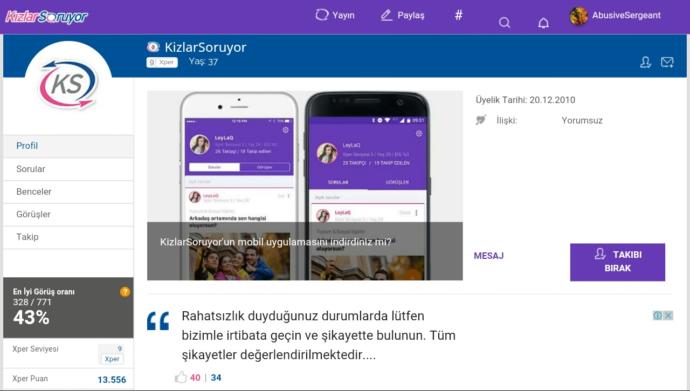The height and width of the screenshot is (391, 690).
Task: Open the KizlarSoruyor profile name
Action: (x=206, y=47)
